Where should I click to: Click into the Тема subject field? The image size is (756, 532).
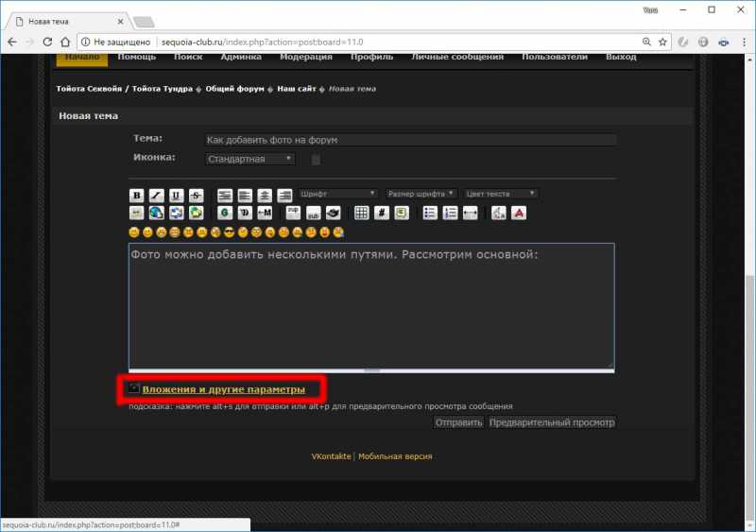410,140
